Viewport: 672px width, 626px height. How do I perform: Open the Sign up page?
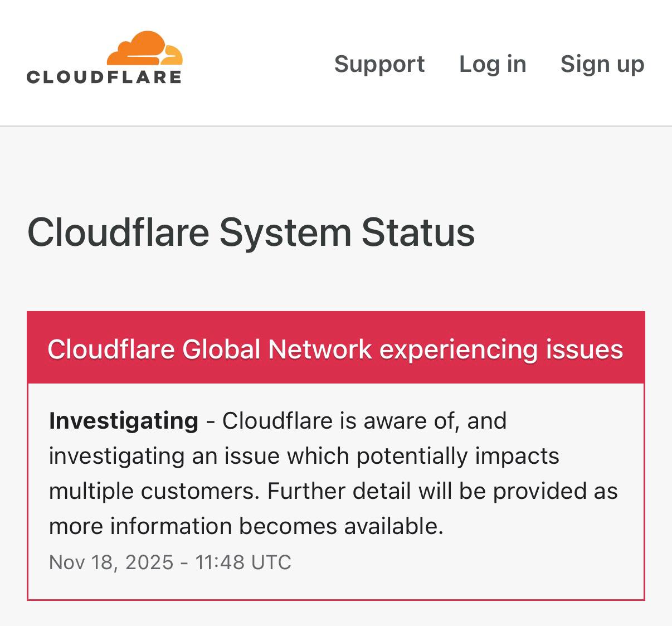click(602, 64)
